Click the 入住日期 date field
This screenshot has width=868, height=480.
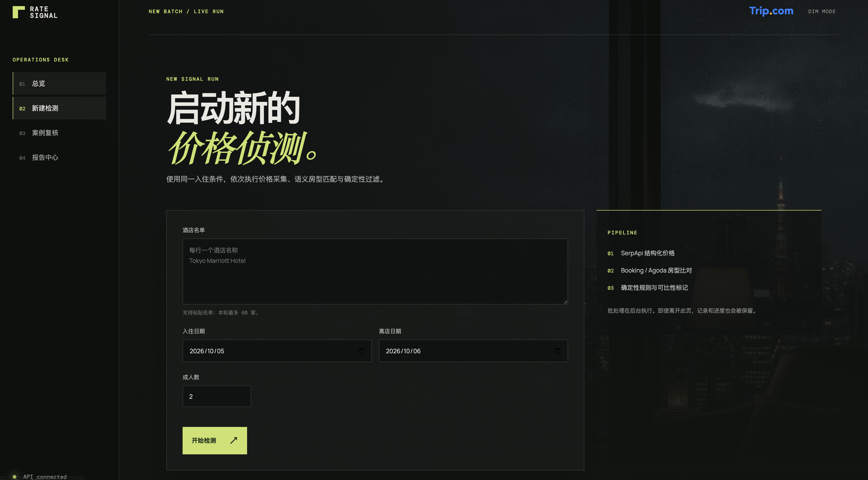coord(277,351)
